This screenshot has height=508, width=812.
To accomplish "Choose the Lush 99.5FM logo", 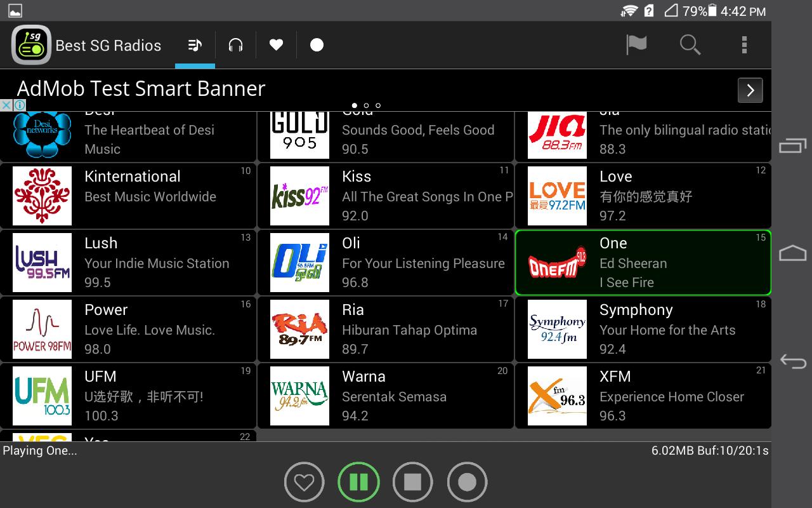I will [x=43, y=263].
